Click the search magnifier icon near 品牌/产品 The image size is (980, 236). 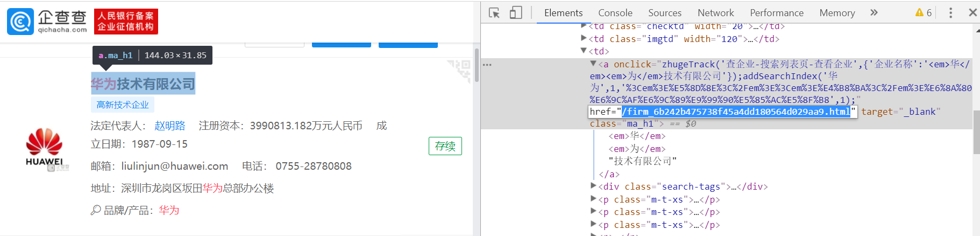tap(96, 210)
